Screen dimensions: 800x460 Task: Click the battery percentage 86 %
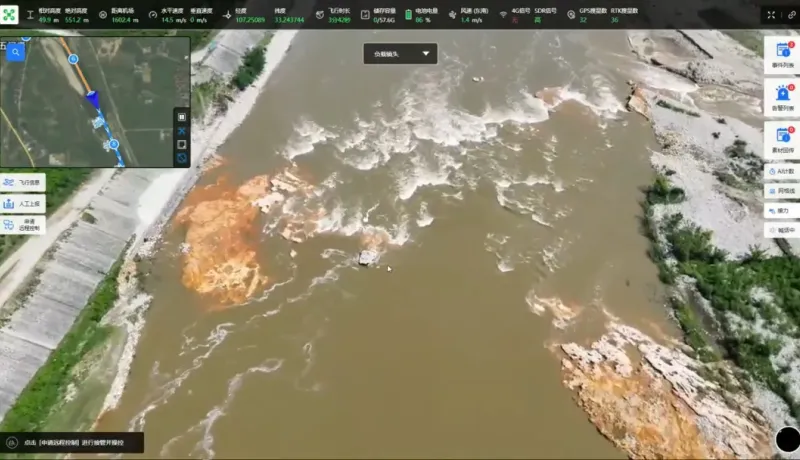coord(423,20)
